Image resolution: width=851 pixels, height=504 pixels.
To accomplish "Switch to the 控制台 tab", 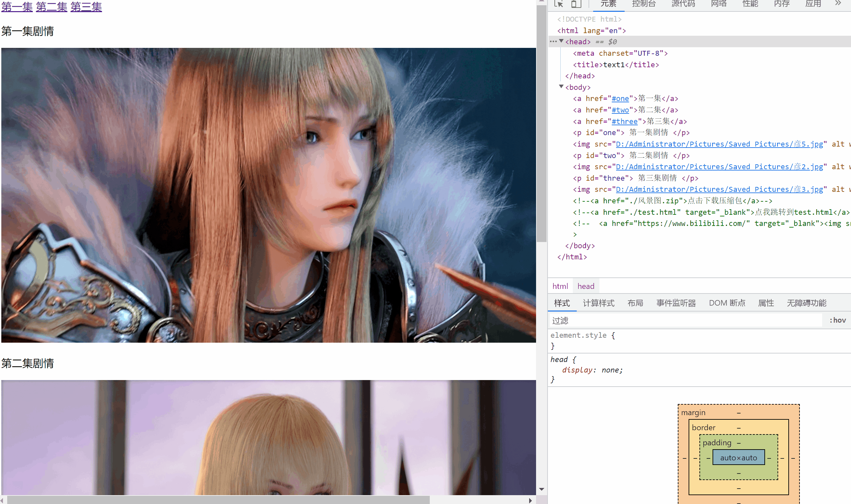I will point(644,4).
